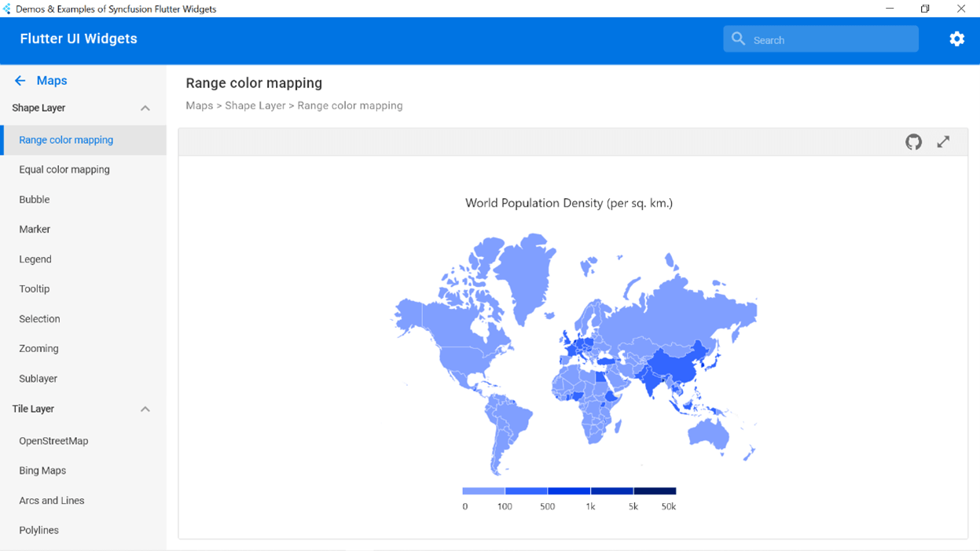Collapse the Tile Layer section
980x551 pixels.
(x=145, y=410)
